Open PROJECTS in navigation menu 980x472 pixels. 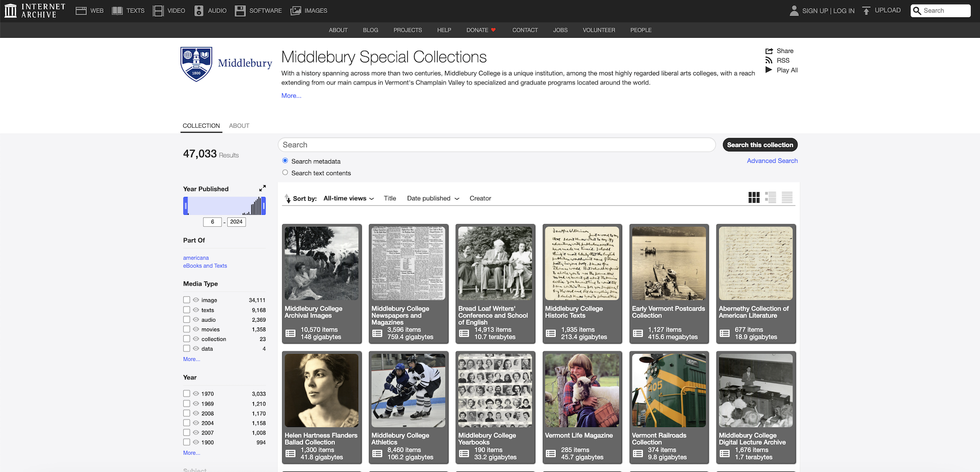pos(408,30)
